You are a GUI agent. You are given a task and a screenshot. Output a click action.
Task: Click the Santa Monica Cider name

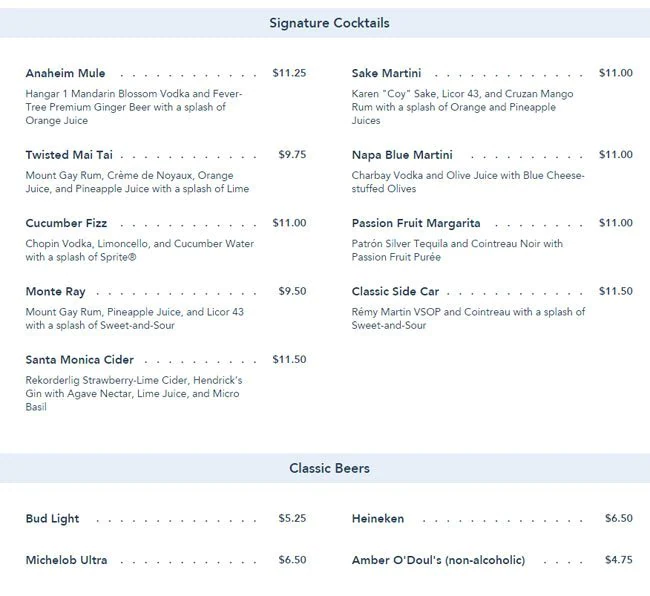79,360
